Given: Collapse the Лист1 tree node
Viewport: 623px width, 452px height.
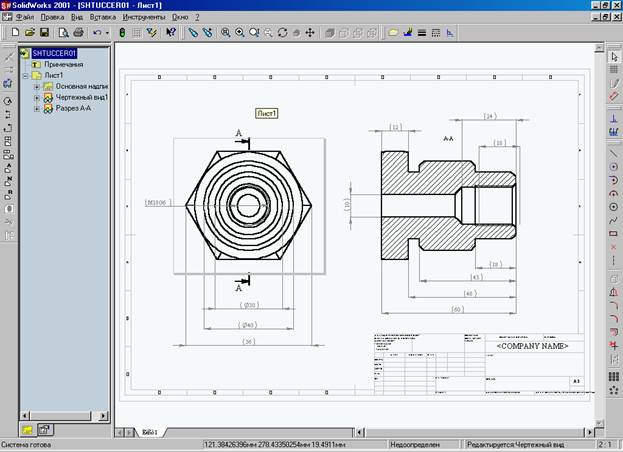Looking at the screenshot, I should click(x=25, y=76).
